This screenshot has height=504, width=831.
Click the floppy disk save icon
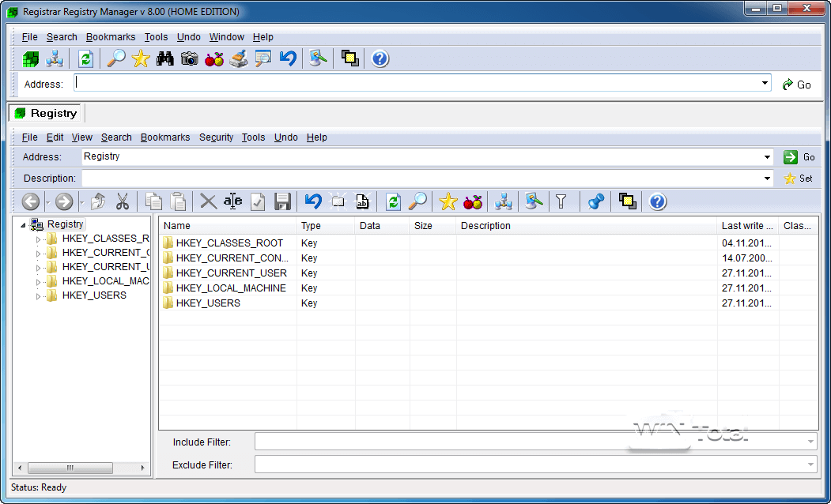point(282,201)
